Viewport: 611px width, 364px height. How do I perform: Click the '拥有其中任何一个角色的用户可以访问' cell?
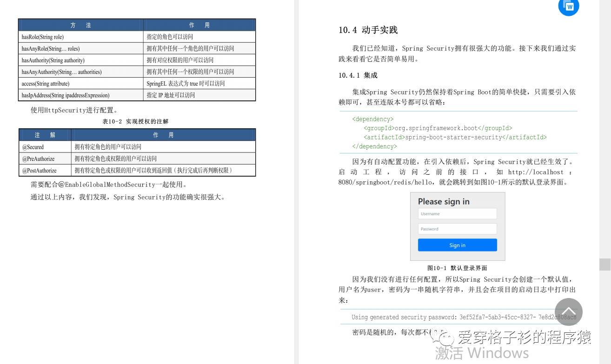click(x=199, y=48)
